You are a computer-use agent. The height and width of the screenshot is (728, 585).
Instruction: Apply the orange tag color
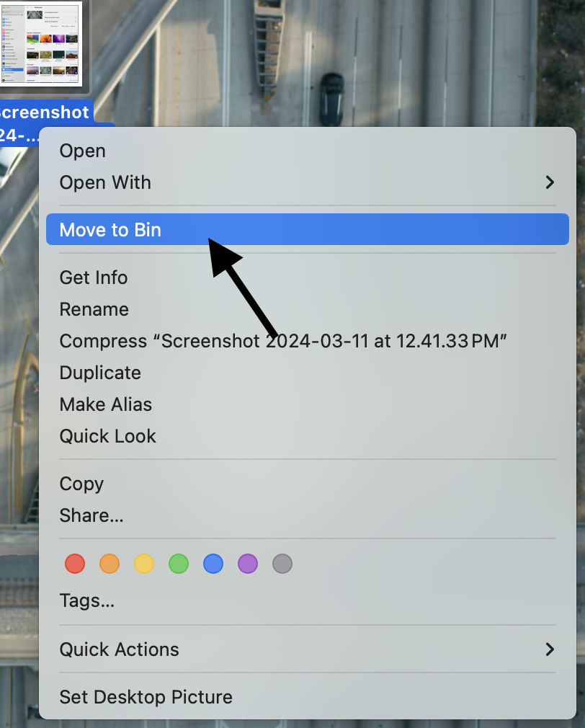110,564
